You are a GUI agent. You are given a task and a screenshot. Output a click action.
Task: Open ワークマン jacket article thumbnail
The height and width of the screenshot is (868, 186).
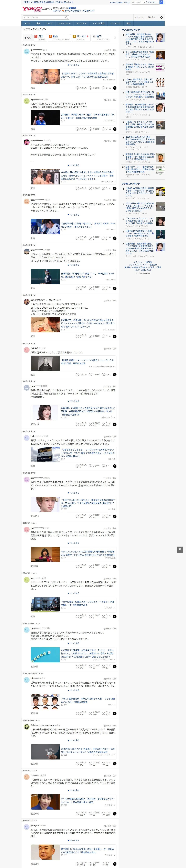point(45,454)
